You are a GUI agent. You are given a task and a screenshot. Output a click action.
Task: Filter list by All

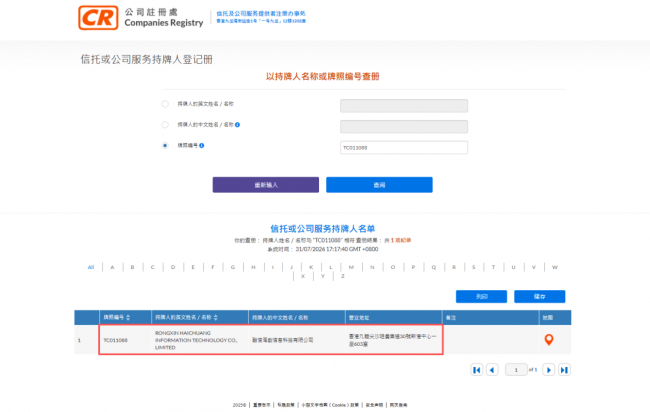[x=91, y=267]
